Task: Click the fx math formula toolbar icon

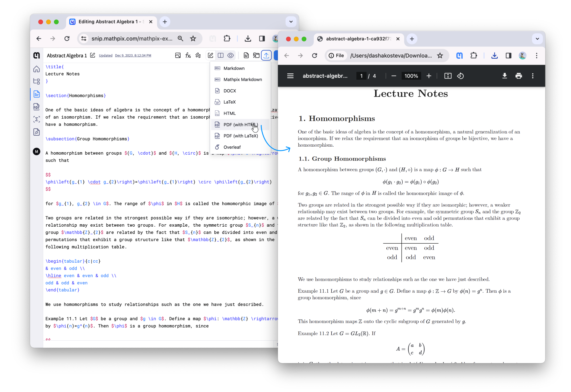Action: tap(188, 55)
